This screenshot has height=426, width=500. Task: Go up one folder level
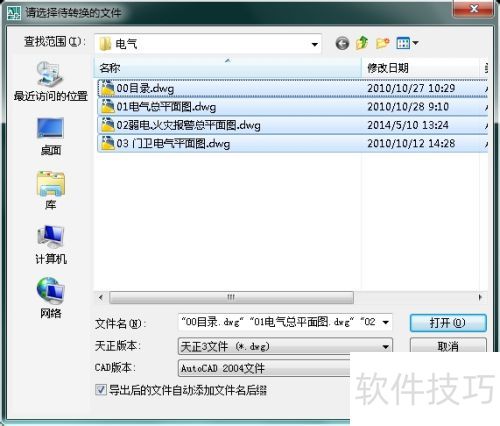pyautogui.click(x=362, y=43)
